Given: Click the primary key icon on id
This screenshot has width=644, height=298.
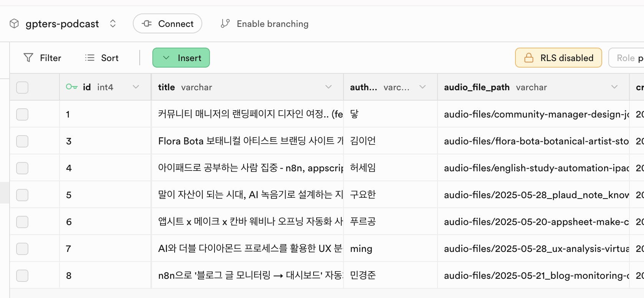Looking at the screenshot, I should point(71,87).
